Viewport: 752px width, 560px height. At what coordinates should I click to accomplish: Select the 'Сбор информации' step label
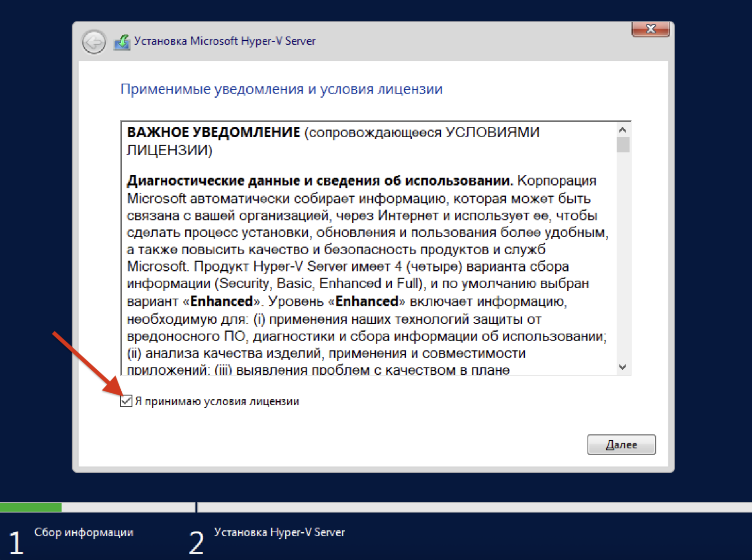(84, 532)
